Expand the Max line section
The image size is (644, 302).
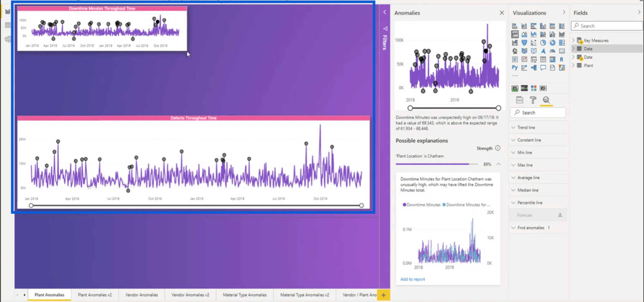pyautogui.click(x=538, y=165)
